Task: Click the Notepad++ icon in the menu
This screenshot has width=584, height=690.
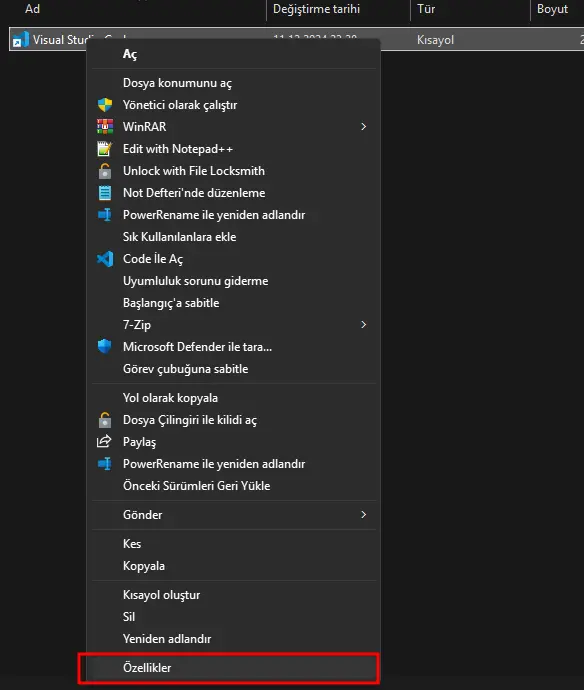Action: (105, 149)
